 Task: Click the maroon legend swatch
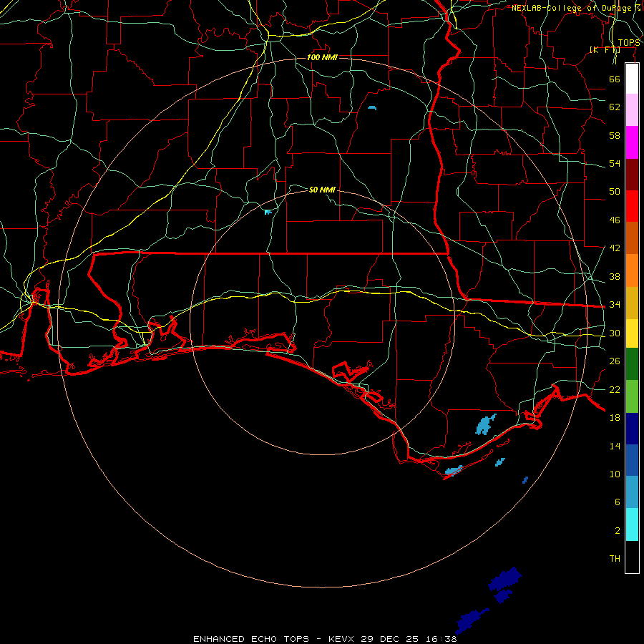632,174
